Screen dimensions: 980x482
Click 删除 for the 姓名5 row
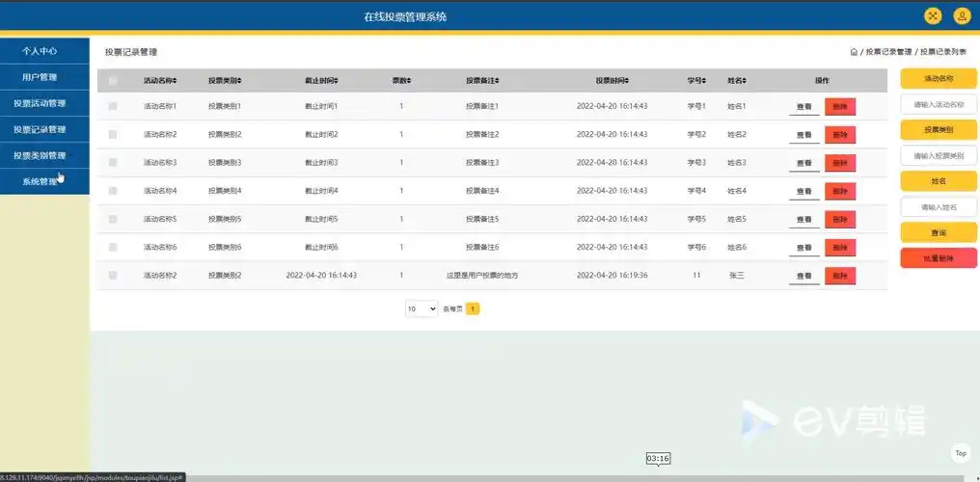[x=840, y=220]
